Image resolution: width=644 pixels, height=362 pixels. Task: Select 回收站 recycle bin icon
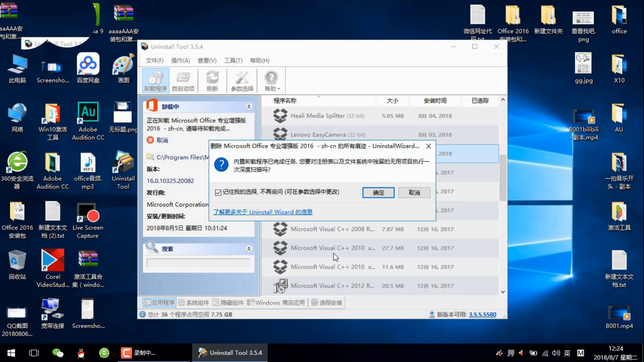(17, 265)
